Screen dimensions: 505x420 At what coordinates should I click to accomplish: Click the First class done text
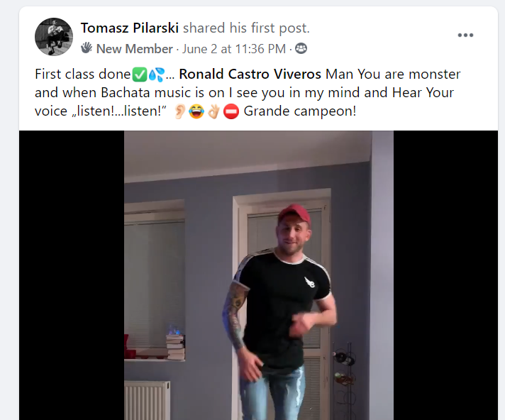[83, 74]
